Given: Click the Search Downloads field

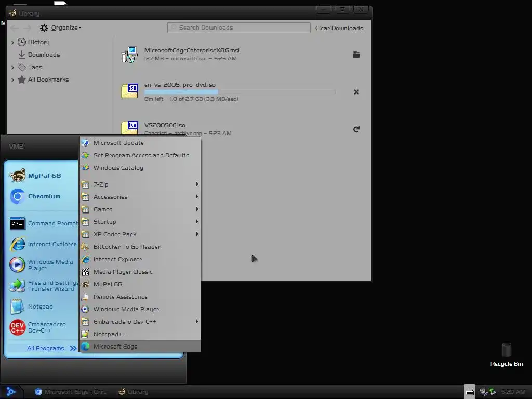Looking at the screenshot, I should point(239,28).
